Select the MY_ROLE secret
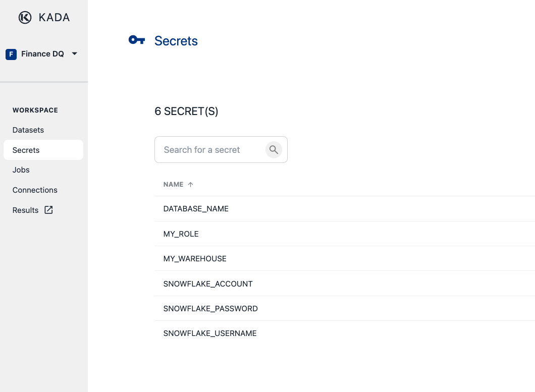Viewport: 535px width, 392px height. pos(181,234)
